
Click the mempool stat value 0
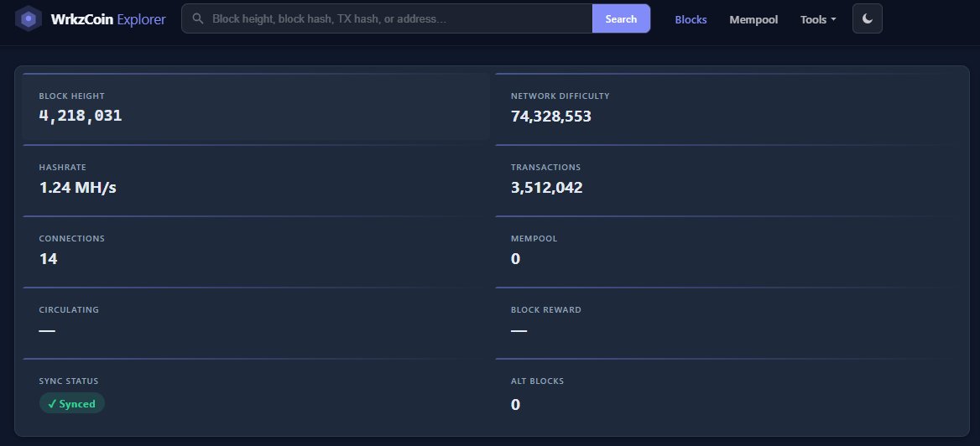point(516,258)
